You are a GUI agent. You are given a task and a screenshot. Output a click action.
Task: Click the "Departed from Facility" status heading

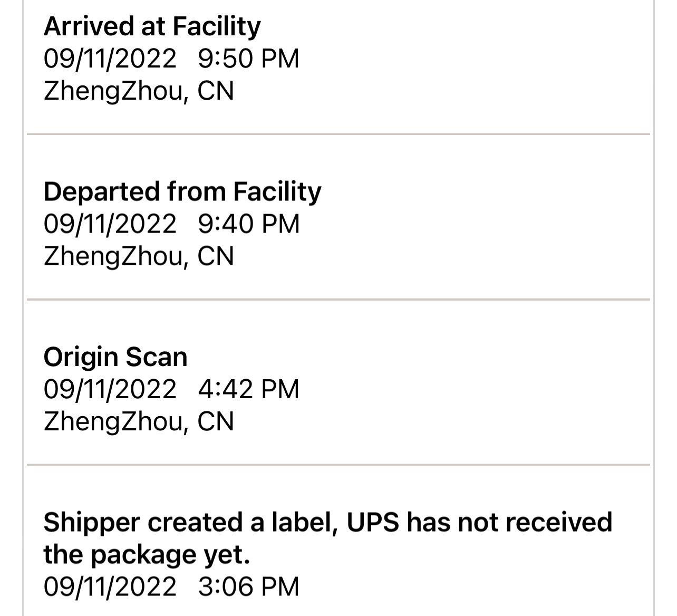coord(182,191)
